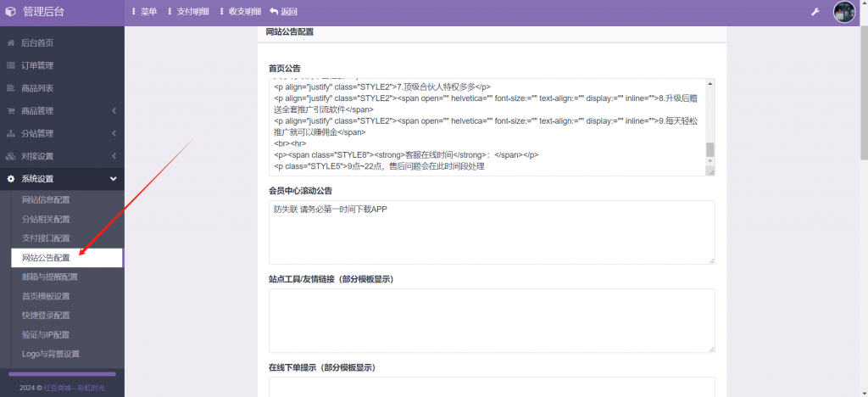Click the gear icon beside 系统设置
Image resolution: width=868 pixels, height=397 pixels.
[11, 179]
